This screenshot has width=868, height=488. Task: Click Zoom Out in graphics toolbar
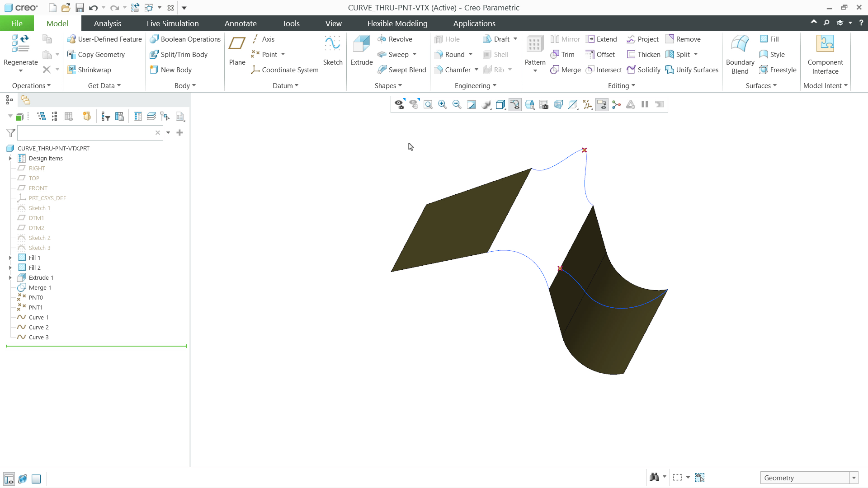pos(457,105)
